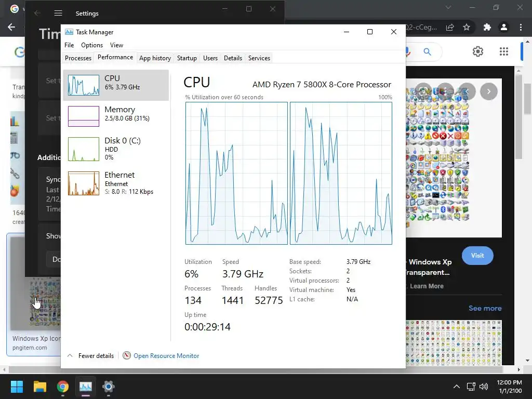532x399 pixels.
Task: Switch to the Startup tab
Action: (187, 58)
